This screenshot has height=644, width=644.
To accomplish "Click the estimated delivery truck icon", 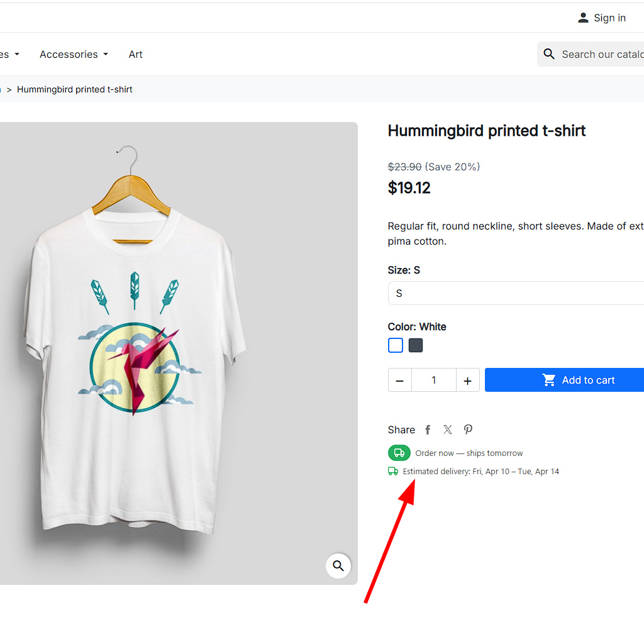I will click(x=393, y=471).
